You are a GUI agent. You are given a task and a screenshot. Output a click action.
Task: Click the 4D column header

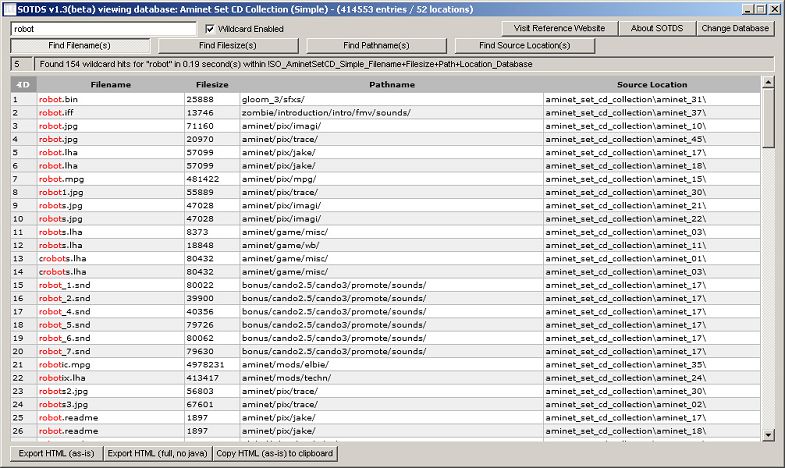pyautogui.click(x=23, y=85)
